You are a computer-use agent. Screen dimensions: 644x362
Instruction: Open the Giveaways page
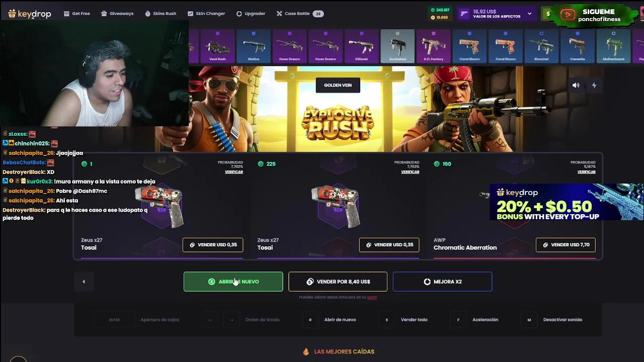tap(117, 14)
